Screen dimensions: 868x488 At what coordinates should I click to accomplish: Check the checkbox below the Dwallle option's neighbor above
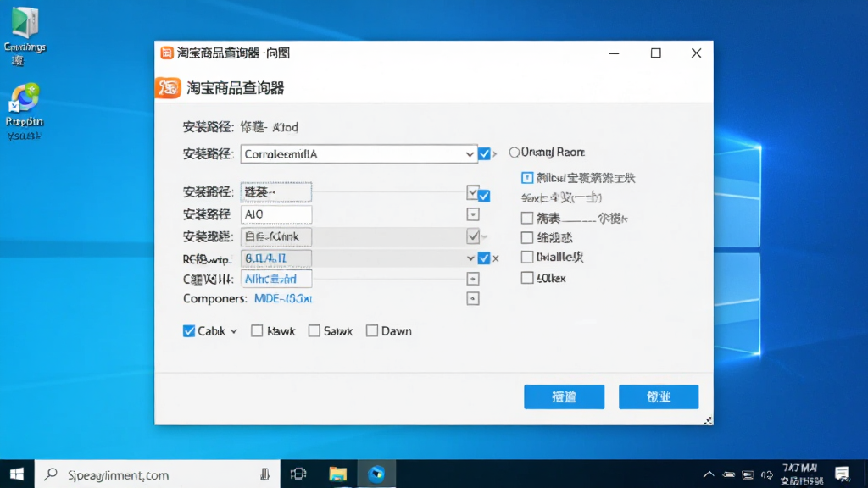[x=527, y=237]
